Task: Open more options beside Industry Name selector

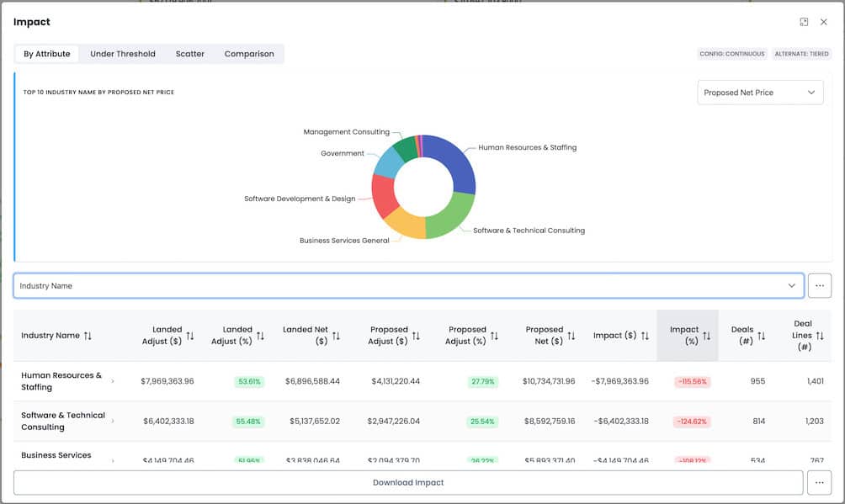Action: pos(819,286)
